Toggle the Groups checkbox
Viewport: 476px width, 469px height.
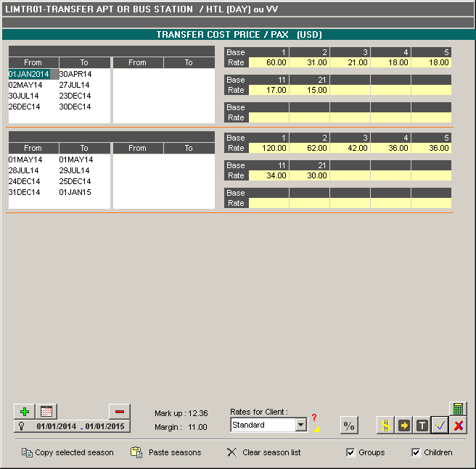point(351,452)
